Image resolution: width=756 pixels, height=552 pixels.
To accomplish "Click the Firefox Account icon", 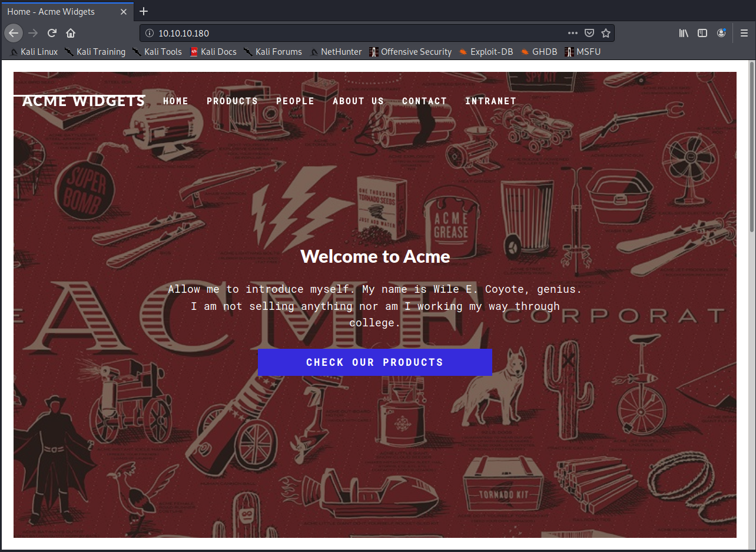I will [721, 33].
